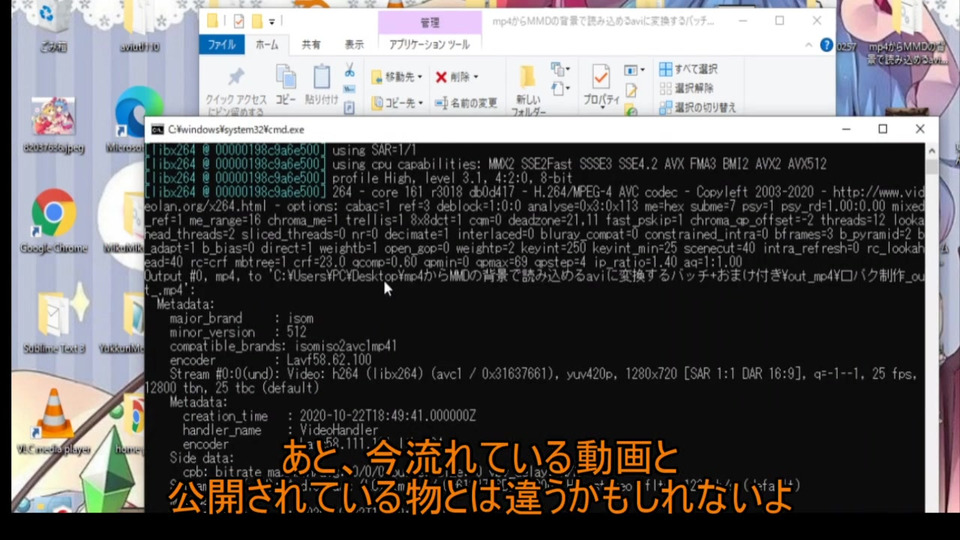Open the 移動先 dropdown
The height and width of the screenshot is (540, 960).
(x=397, y=77)
